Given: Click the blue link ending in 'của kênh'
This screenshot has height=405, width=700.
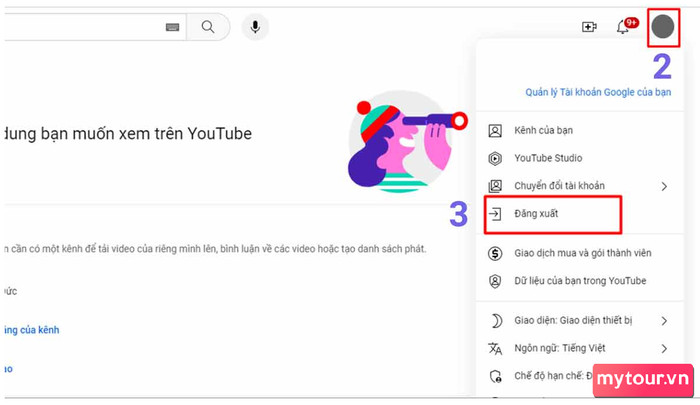Looking at the screenshot, I should click(x=31, y=330).
